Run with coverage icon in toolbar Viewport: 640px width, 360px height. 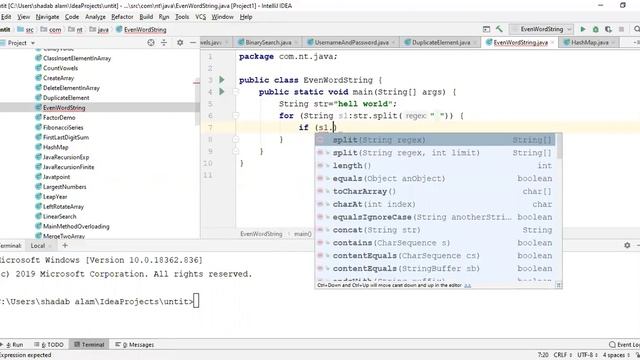(x=608, y=29)
